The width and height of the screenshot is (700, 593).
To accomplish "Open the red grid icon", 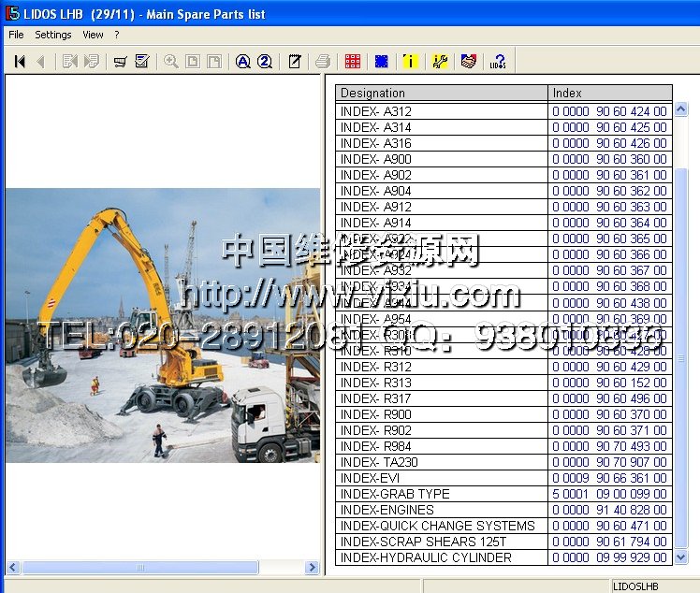I will point(353,62).
